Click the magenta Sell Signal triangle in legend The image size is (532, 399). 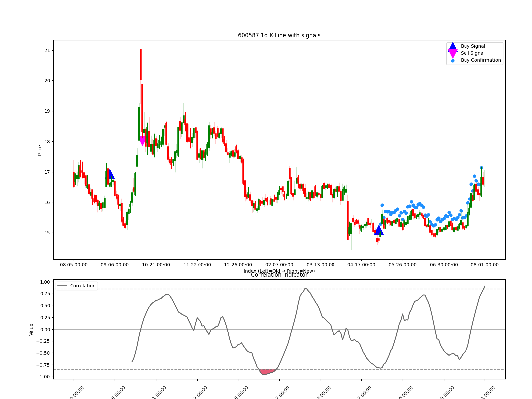click(453, 54)
